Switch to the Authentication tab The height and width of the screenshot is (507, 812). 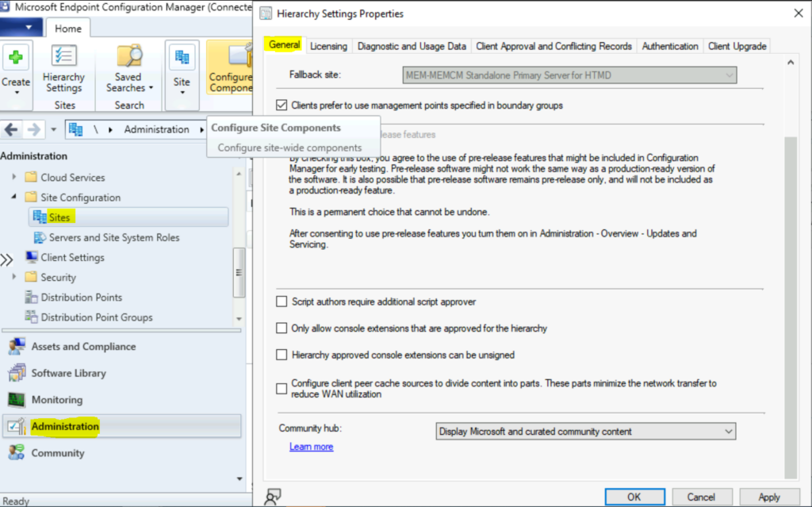[x=670, y=46]
